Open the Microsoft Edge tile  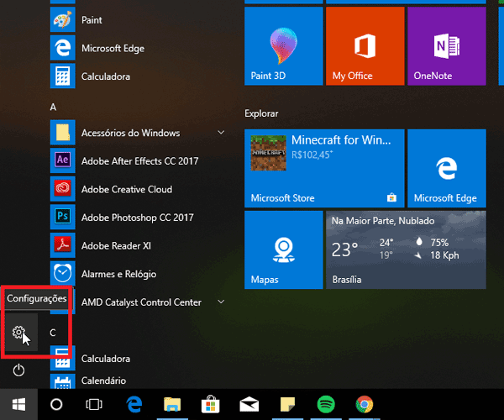click(x=447, y=168)
